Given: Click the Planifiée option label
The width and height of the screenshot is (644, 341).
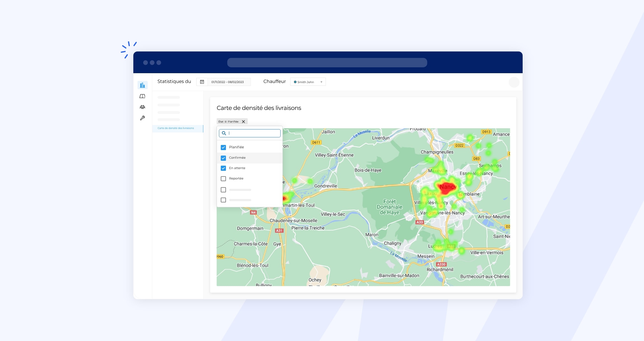Looking at the screenshot, I should click(x=237, y=147).
